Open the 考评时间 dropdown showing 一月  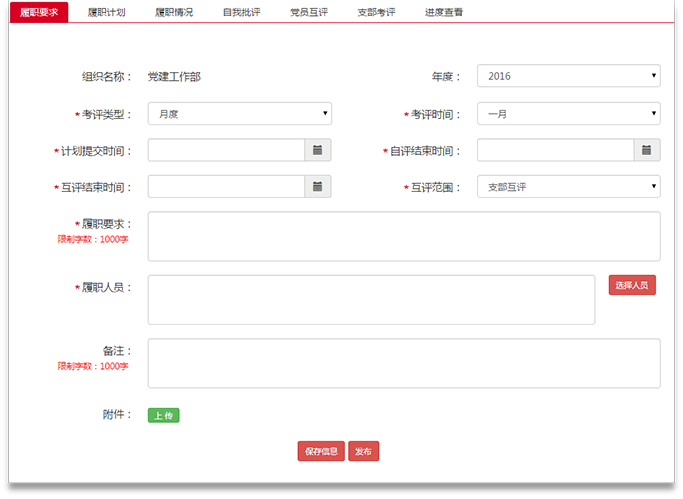pyautogui.click(x=568, y=114)
